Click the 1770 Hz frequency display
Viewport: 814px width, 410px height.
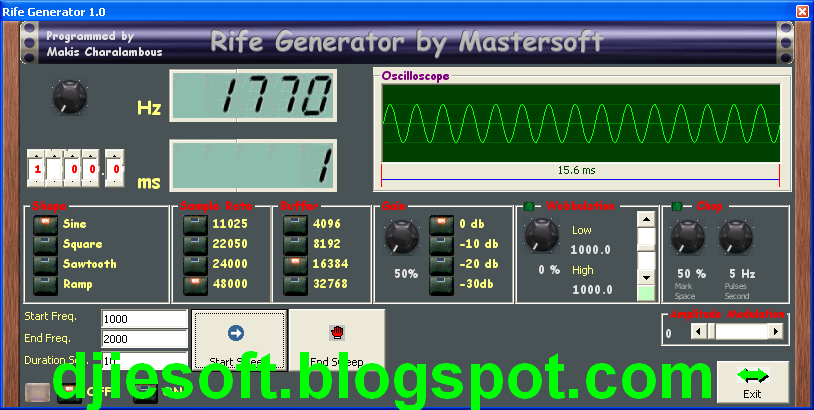pyautogui.click(x=253, y=95)
